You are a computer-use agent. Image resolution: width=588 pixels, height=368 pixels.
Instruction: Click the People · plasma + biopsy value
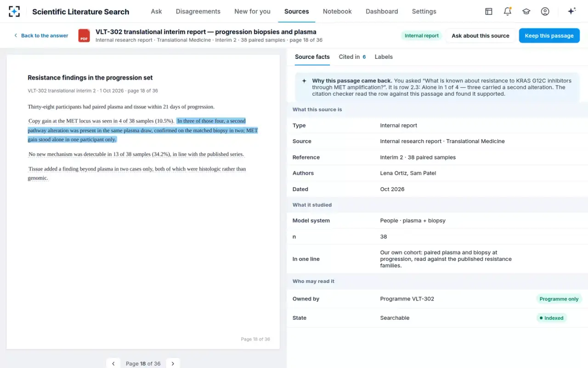tap(413, 221)
